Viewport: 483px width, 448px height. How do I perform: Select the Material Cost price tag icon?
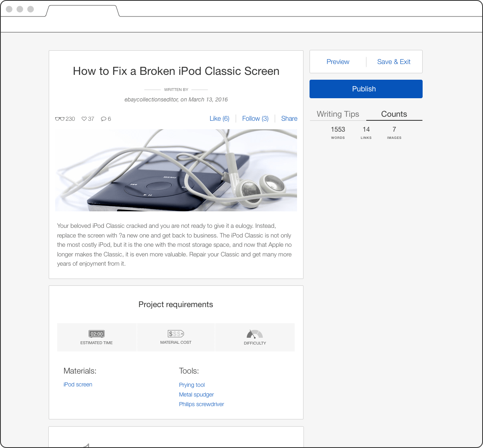(x=176, y=334)
